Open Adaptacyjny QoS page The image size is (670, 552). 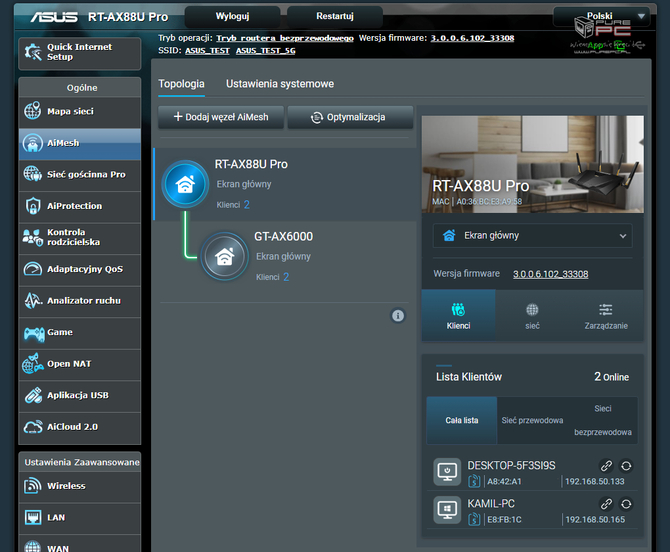coord(79,270)
